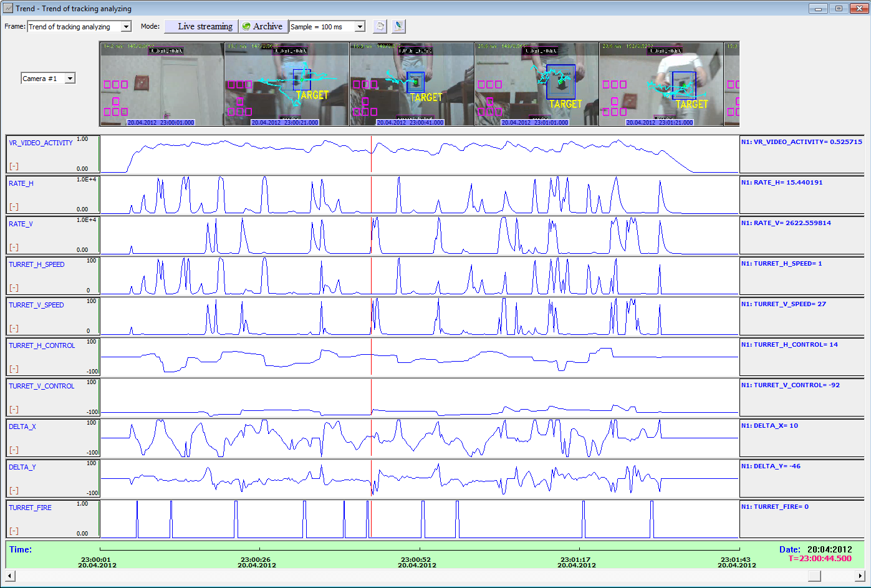Collapse the RATE_H trend using [-]
Image resolution: width=871 pixels, height=588 pixels.
point(14,207)
